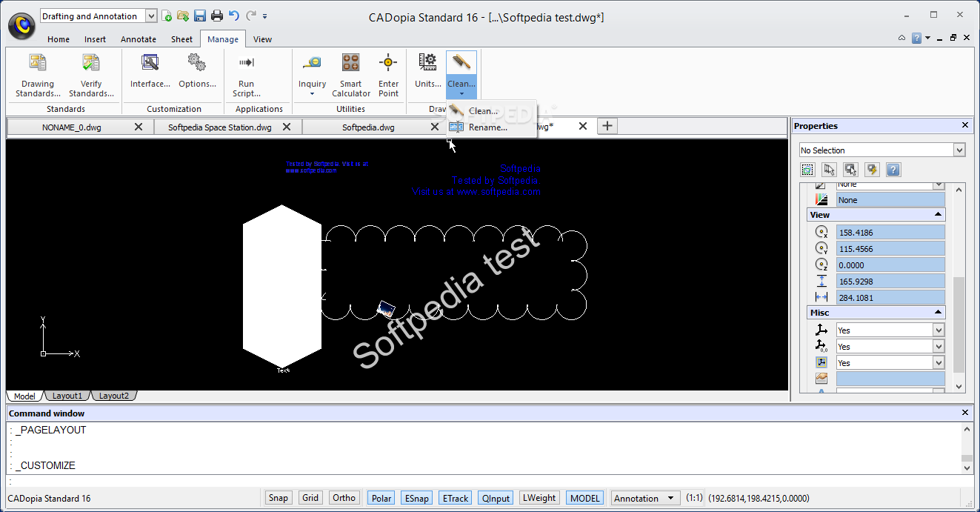980x512 pixels.
Task: Close the NONAME_0.dwg tab
Action: pyautogui.click(x=139, y=127)
